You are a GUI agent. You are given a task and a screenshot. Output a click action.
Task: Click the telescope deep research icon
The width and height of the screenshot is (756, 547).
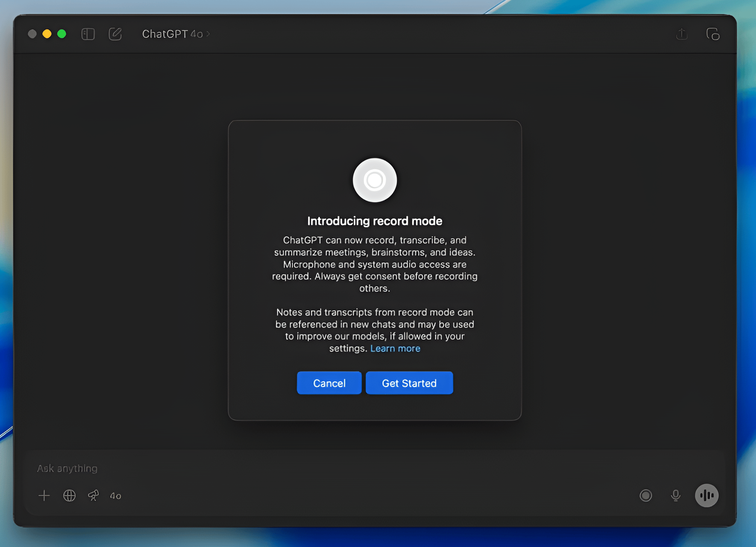[x=93, y=495]
